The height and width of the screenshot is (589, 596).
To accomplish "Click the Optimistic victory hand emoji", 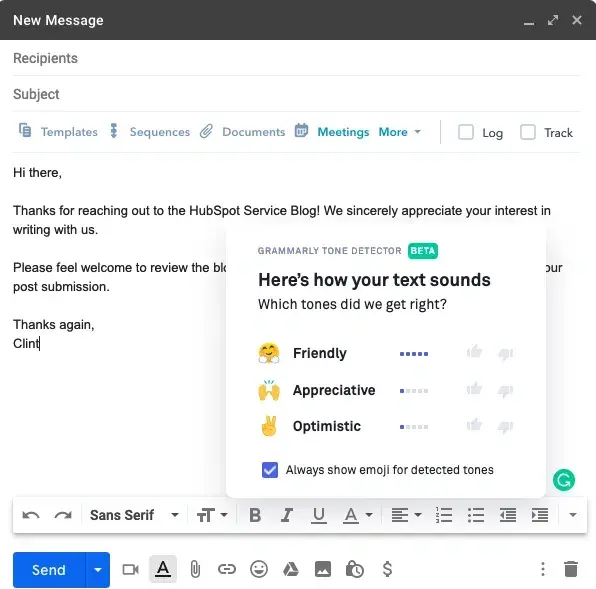I will coord(269,426).
